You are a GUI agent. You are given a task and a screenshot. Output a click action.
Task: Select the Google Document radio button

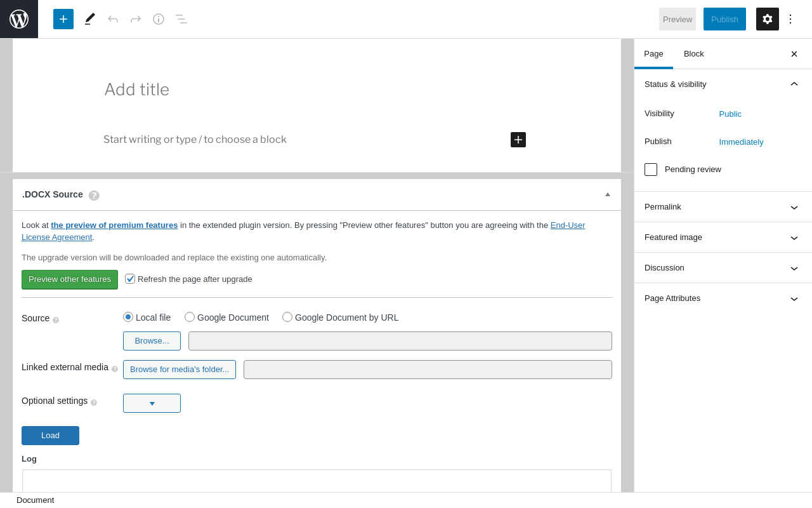pos(190,317)
